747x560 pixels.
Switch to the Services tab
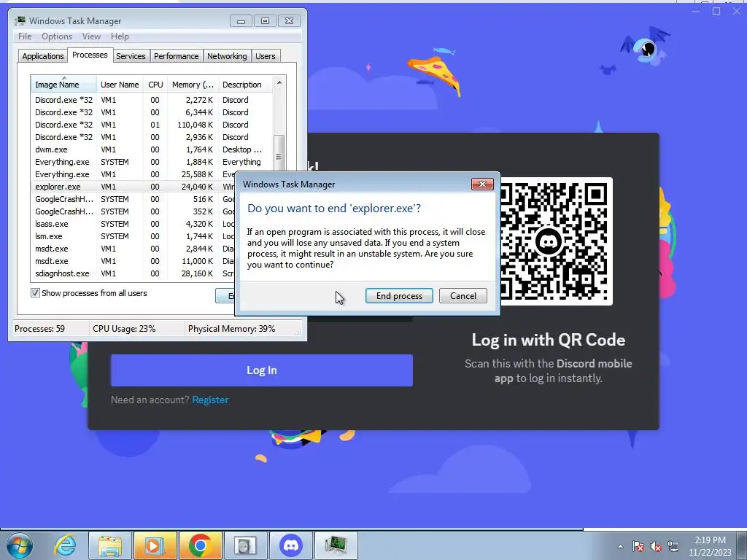coord(131,56)
